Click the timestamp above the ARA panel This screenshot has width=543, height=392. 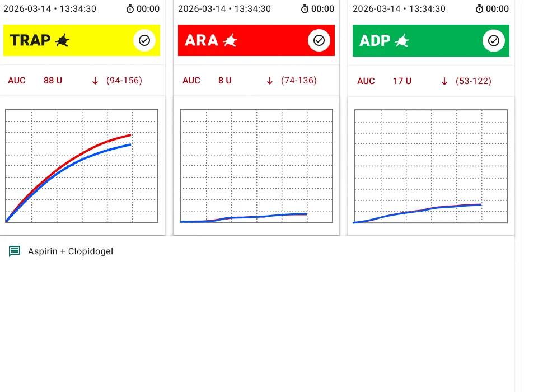224,8
